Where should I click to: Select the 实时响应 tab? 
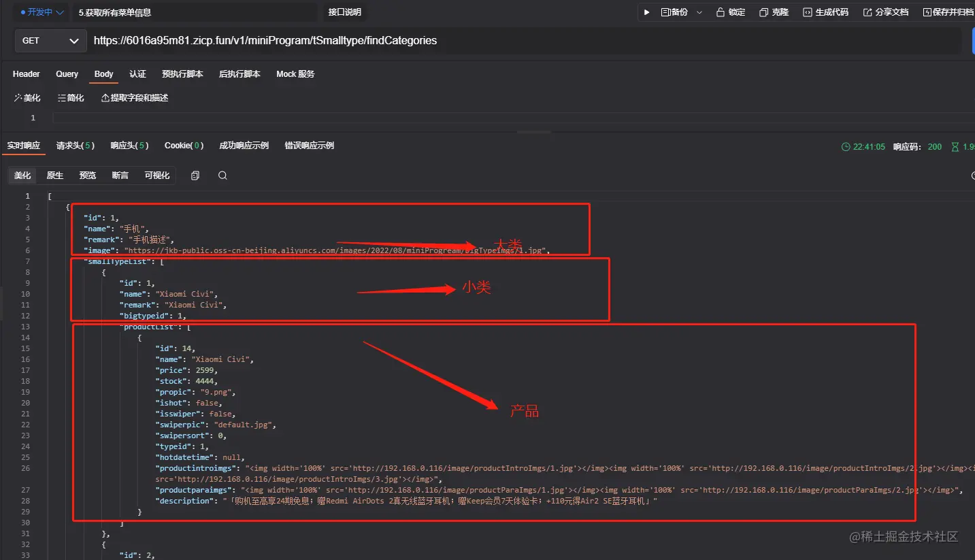pos(24,146)
